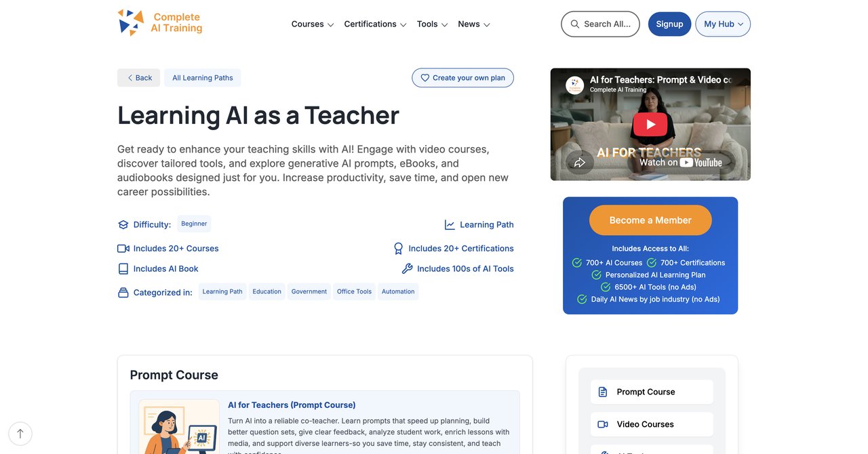Go back using the Back button

tap(139, 78)
